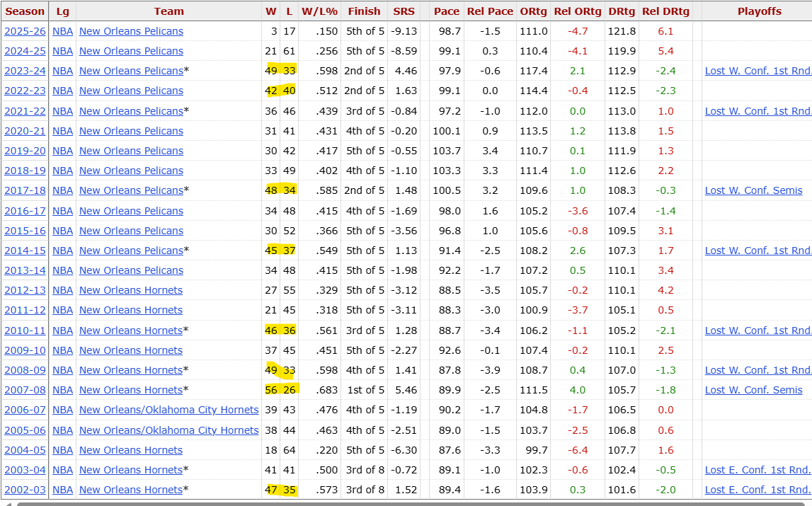Sort by the W/L% column header
This screenshot has height=506, width=812.
pos(319,11)
